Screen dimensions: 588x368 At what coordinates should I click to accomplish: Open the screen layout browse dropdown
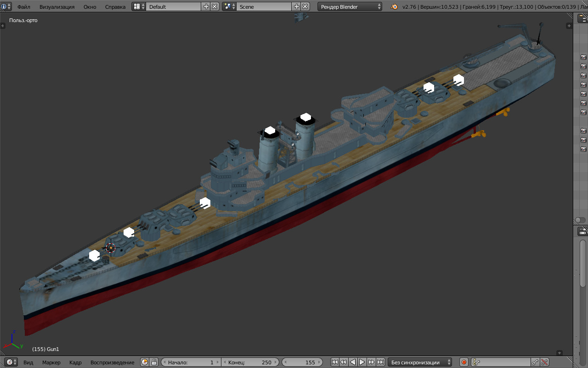(x=139, y=6)
